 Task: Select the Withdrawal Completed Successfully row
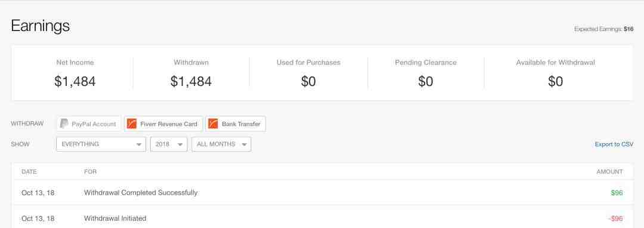[x=322, y=193]
